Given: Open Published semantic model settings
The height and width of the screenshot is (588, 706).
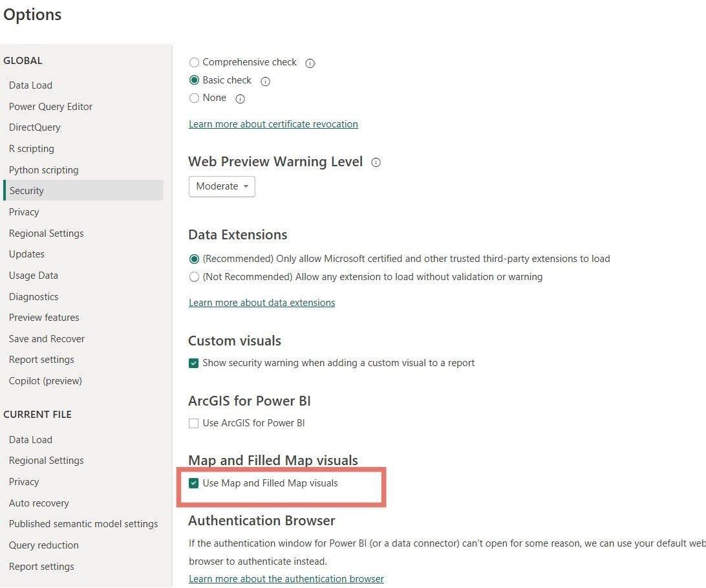Looking at the screenshot, I should (83, 524).
